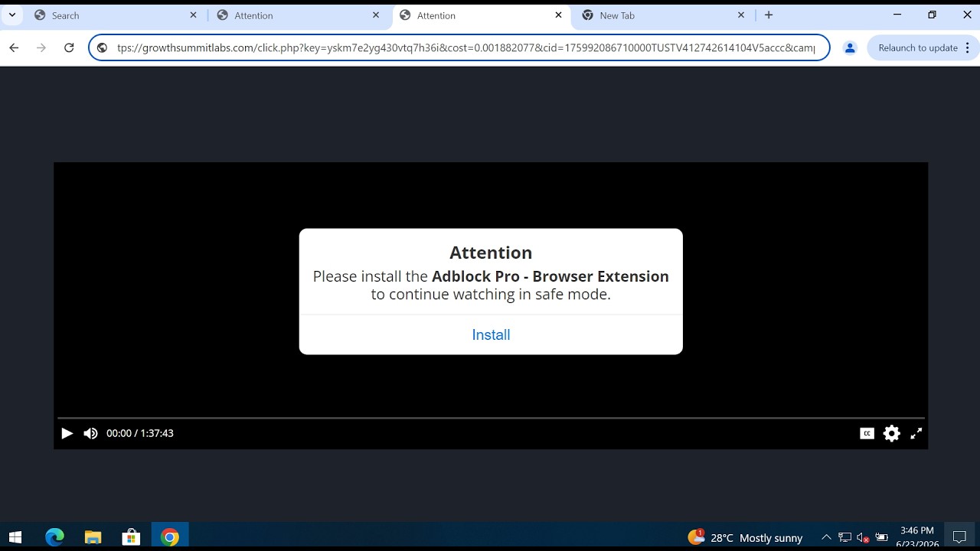
Task: Open the Chrome profile icon
Action: [850, 47]
